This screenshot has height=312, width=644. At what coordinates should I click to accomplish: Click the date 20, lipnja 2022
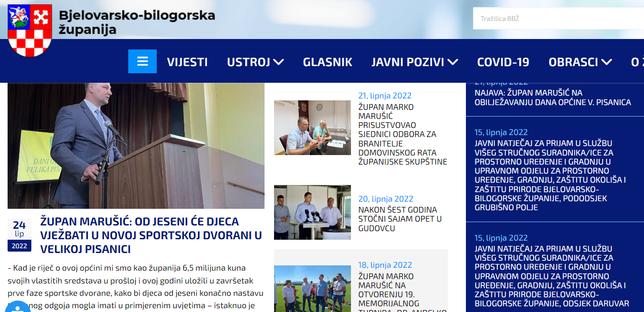pyautogui.click(x=386, y=199)
